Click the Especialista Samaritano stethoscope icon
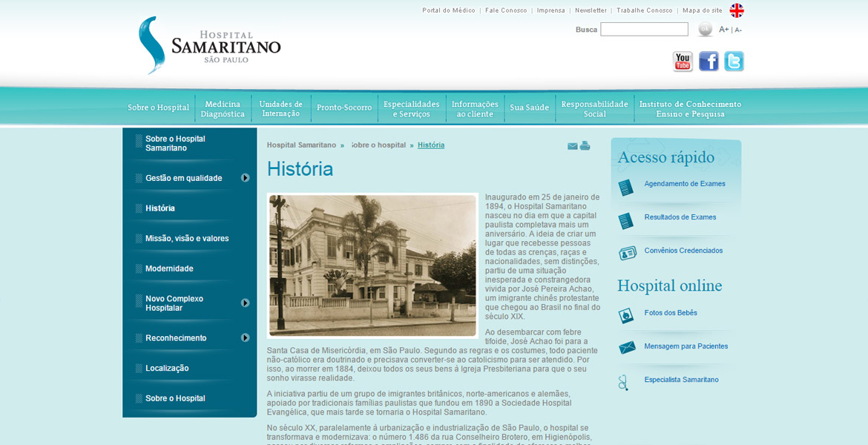Screen dimensions: 868x445 623,383
